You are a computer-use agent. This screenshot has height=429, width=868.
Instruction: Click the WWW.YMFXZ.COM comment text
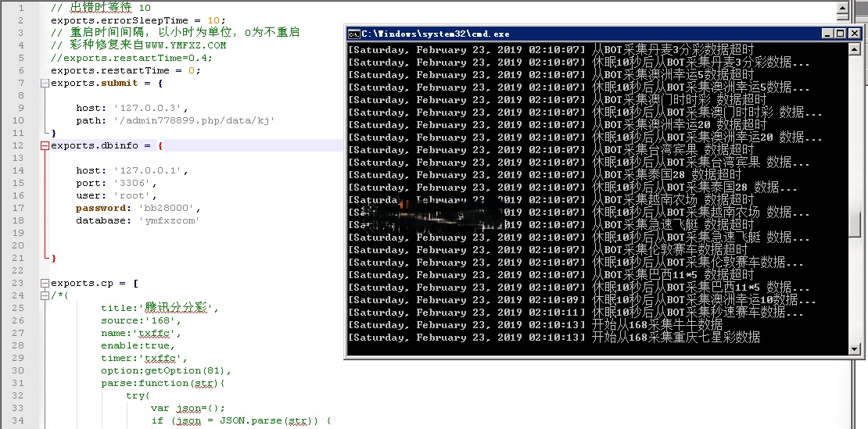pyautogui.click(x=186, y=45)
